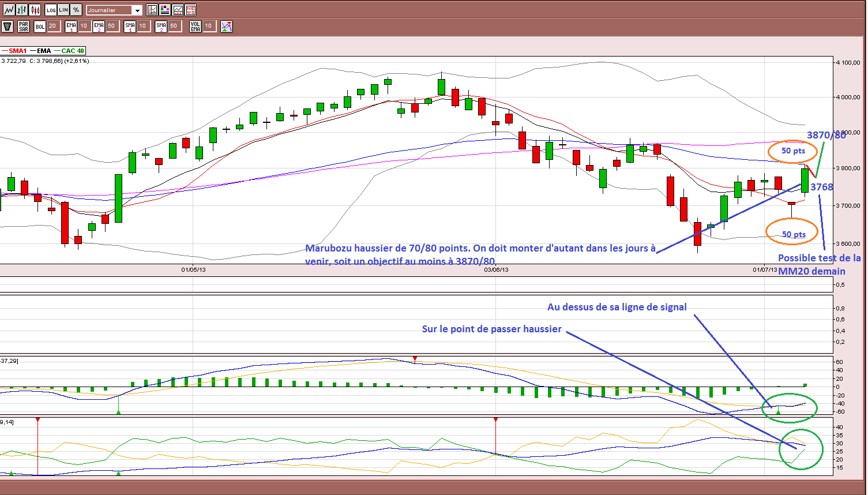Toggle percentage scale button
This screenshot has width=868, height=495.
click(x=76, y=10)
